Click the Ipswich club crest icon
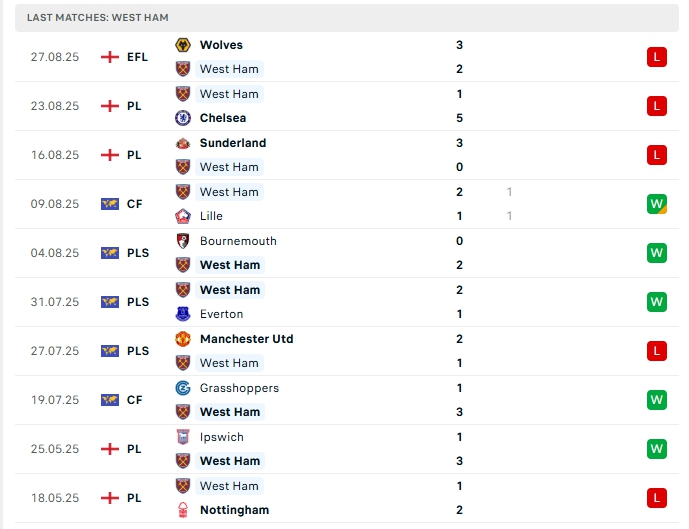Screen dimensions: 689x529 point(183,437)
